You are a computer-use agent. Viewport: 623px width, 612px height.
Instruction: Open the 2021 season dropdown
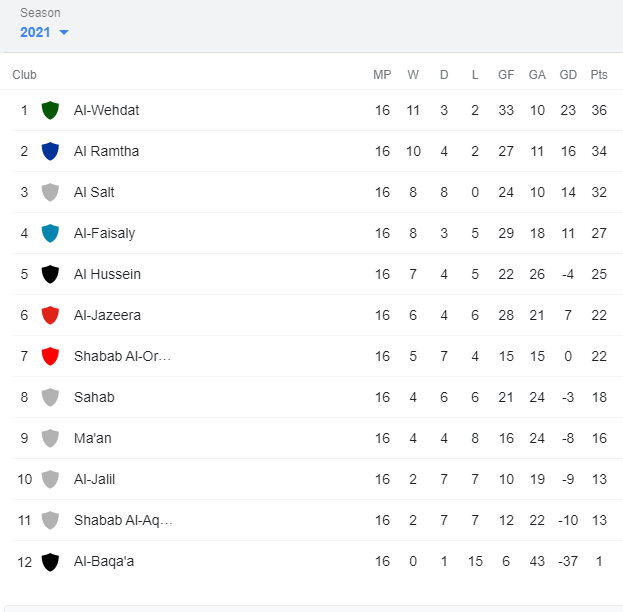pyautogui.click(x=44, y=32)
